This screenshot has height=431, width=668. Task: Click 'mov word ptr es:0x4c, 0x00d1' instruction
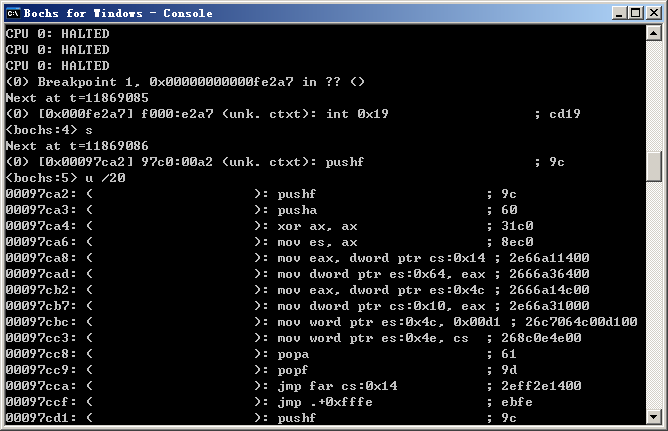[389, 322]
